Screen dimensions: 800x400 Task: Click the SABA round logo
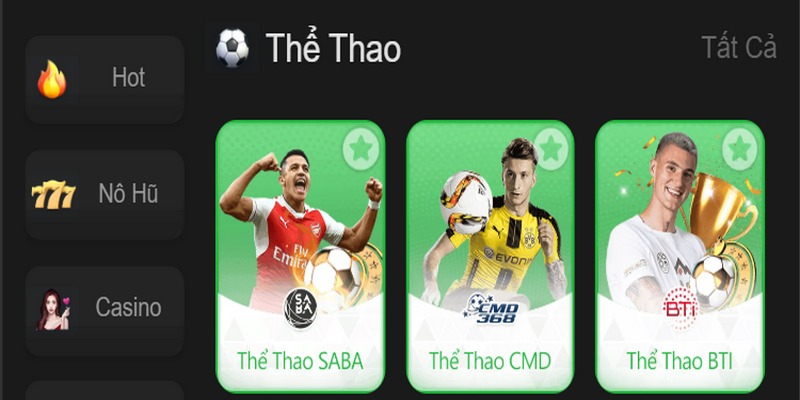[x=300, y=308]
